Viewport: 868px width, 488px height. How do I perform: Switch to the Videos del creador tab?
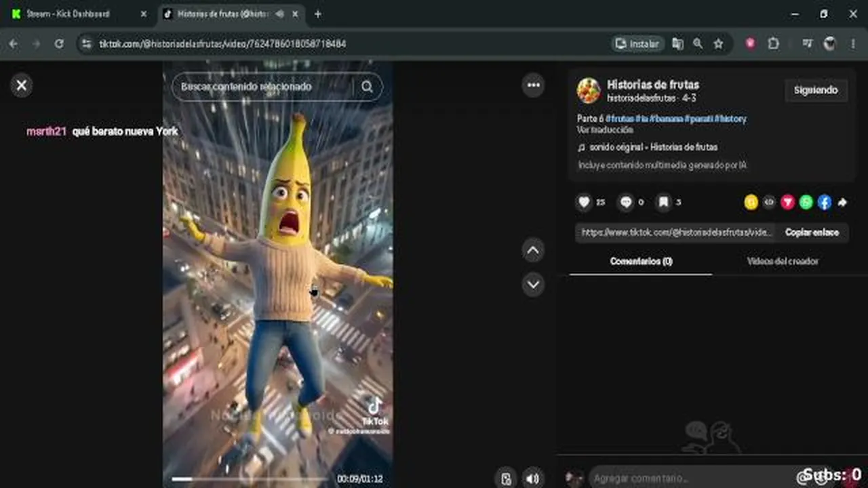click(x=783, y=261)
